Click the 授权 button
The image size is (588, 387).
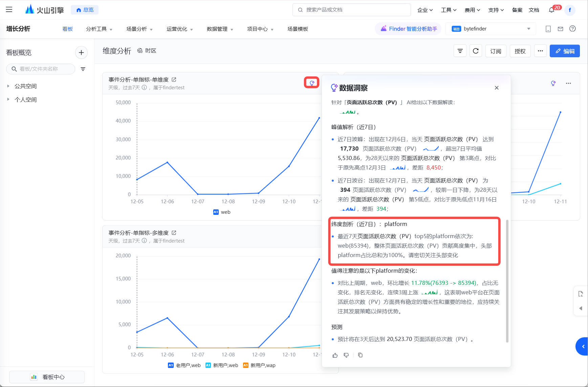520,51
